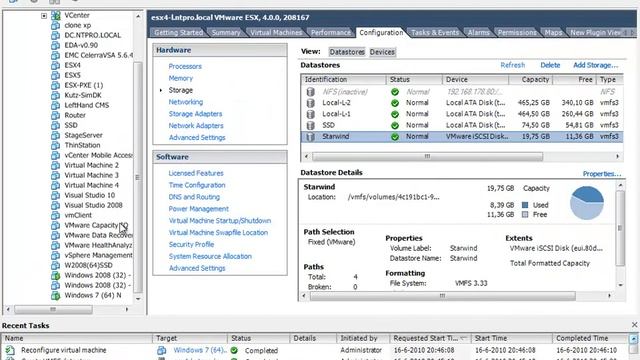
Task: Open DNS and Routing settings
Action: pos(194,197)
